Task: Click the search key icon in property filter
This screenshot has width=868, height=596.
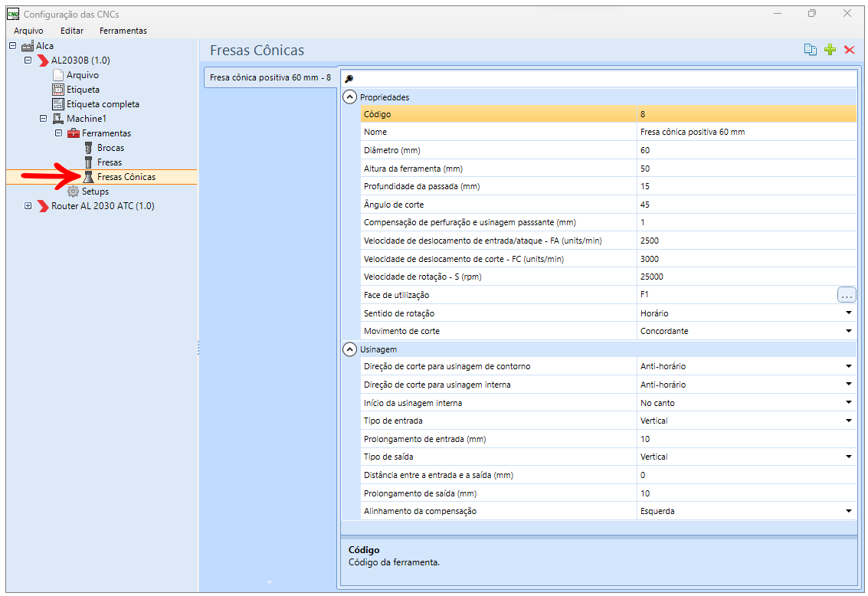Action: pyautogui.click(x=349, y=79)
